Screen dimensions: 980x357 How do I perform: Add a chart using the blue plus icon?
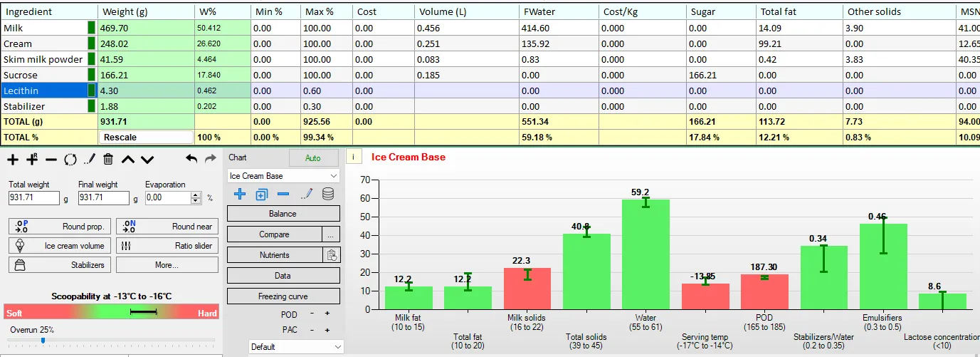240,194
